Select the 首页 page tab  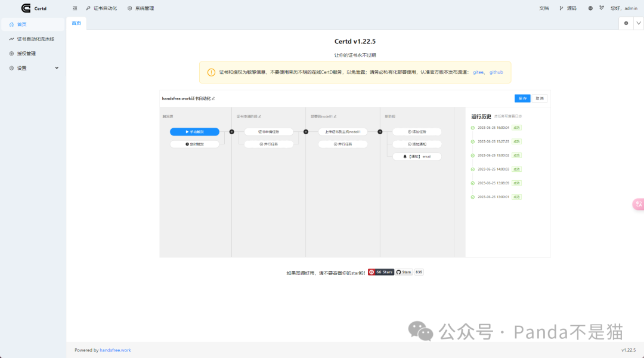[x=76, y=23]
